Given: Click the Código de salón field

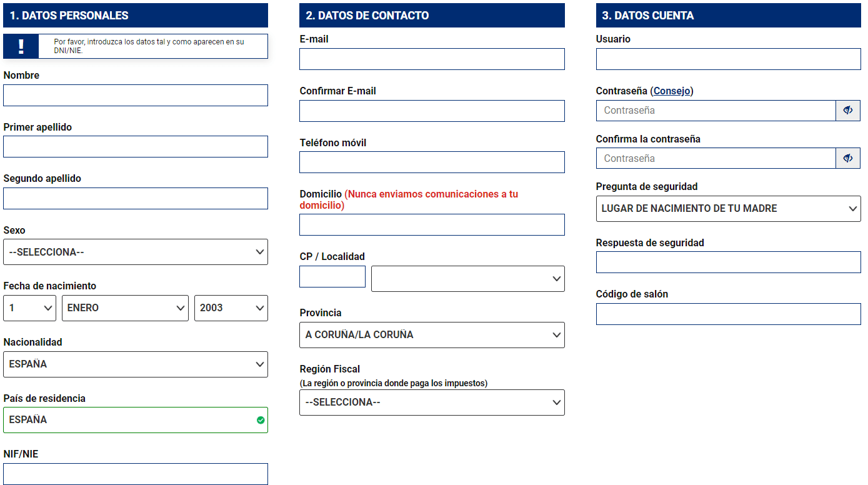Looking at the screenshot, I should [728, 314].
